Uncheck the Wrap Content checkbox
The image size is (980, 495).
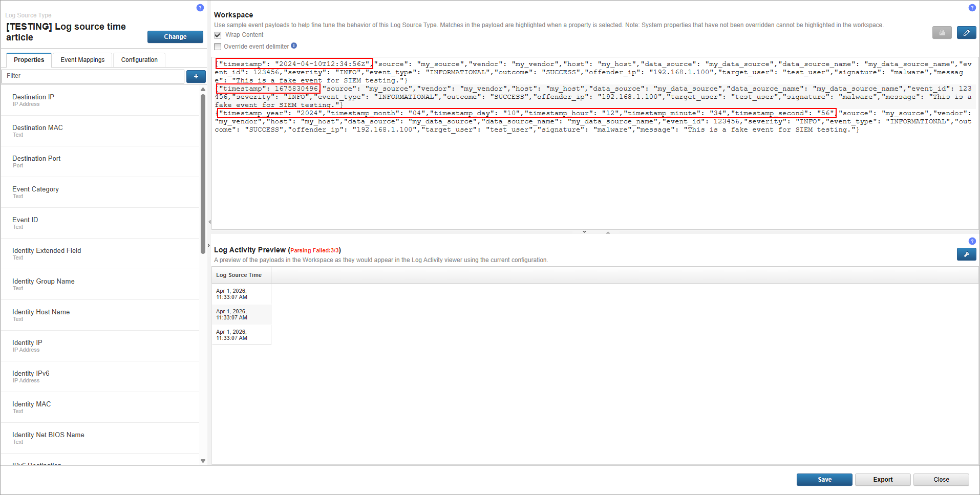[x=218, y=35]
